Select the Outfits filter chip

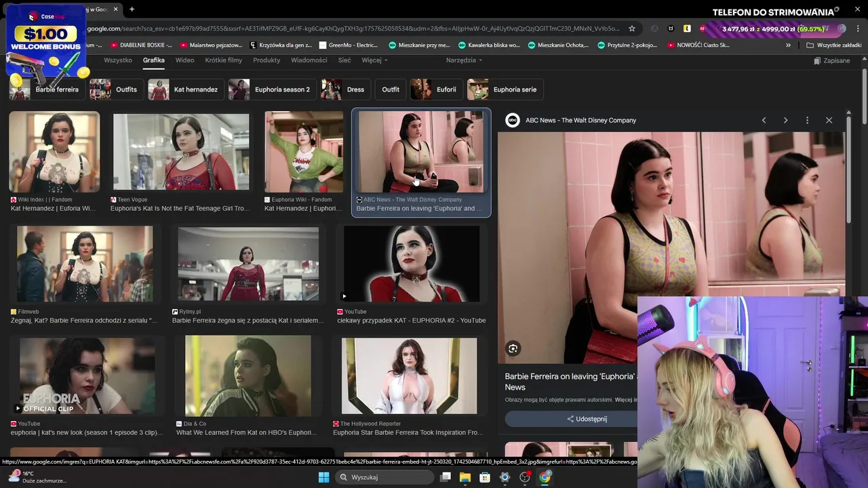point(116,89)
